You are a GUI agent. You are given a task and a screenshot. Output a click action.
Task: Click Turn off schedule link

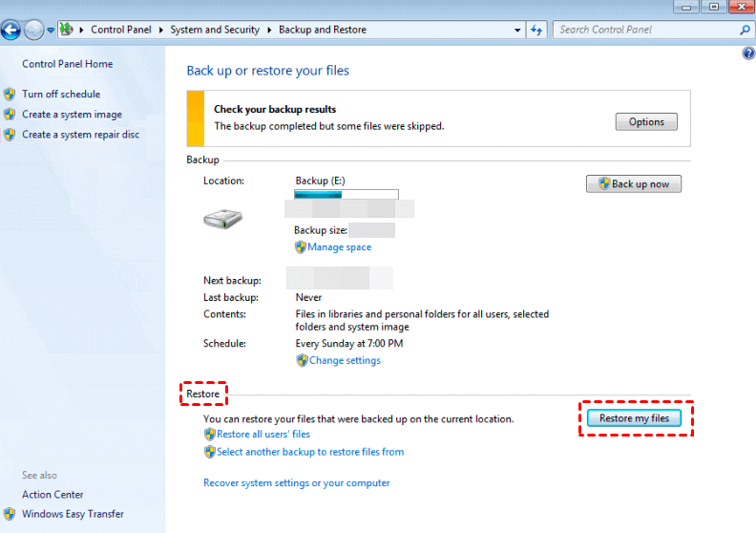(61, 94)
